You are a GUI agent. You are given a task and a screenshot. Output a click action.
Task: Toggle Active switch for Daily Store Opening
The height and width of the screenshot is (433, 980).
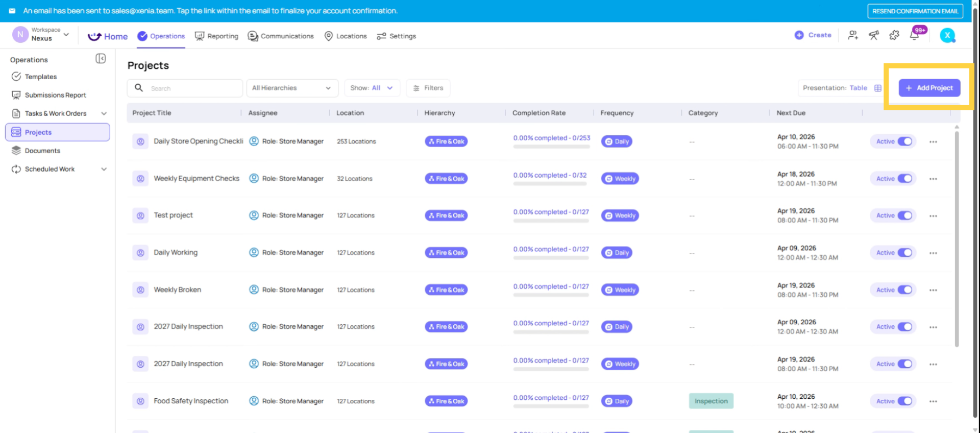pyautogui.click(x=904, y=141)
